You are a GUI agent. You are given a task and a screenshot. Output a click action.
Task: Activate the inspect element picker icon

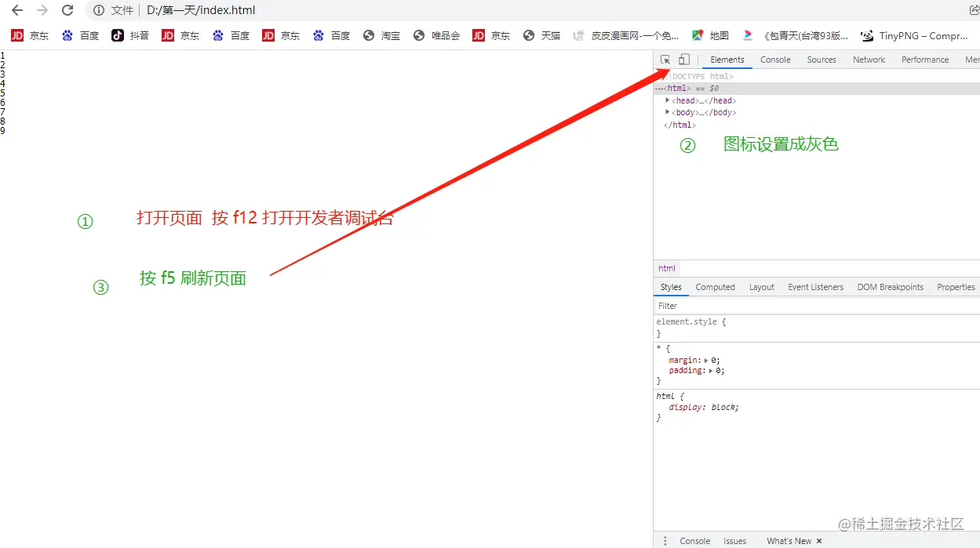[665, 60]
